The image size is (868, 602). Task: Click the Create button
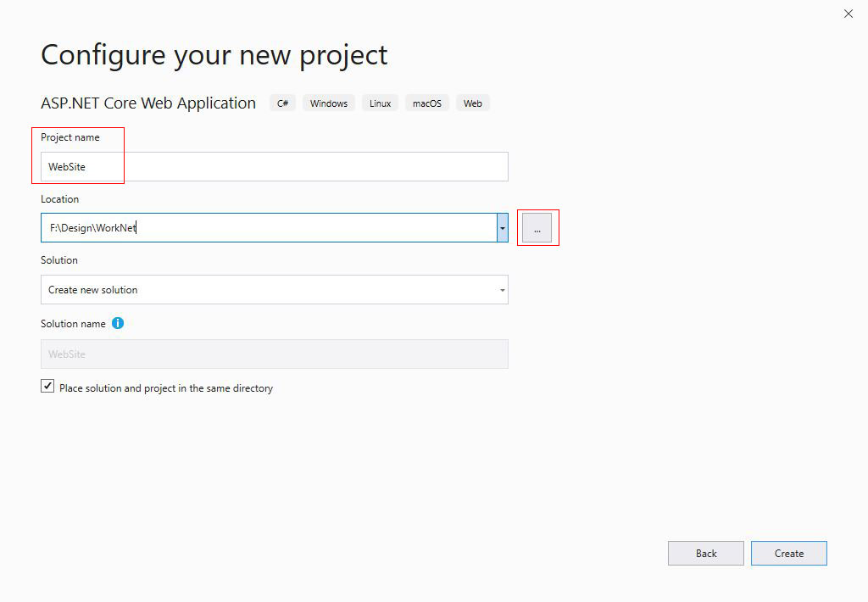coord(789,554)
